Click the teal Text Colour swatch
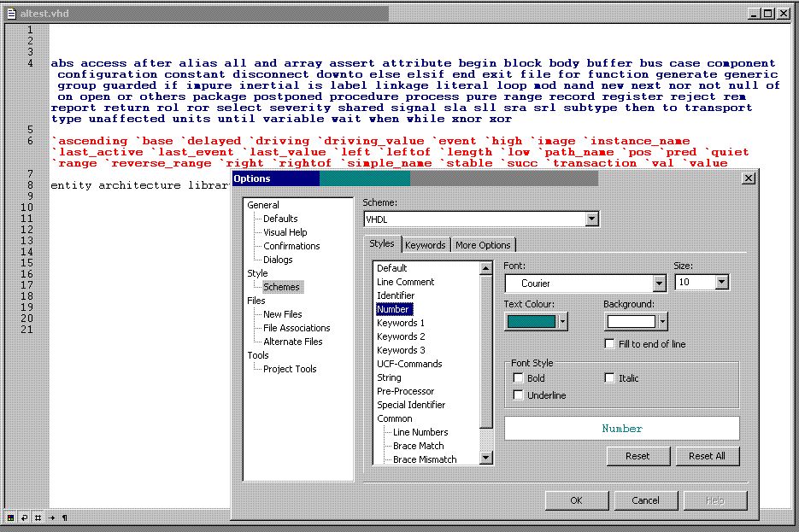This screenshot has height=532, width=799. point(531,322)
